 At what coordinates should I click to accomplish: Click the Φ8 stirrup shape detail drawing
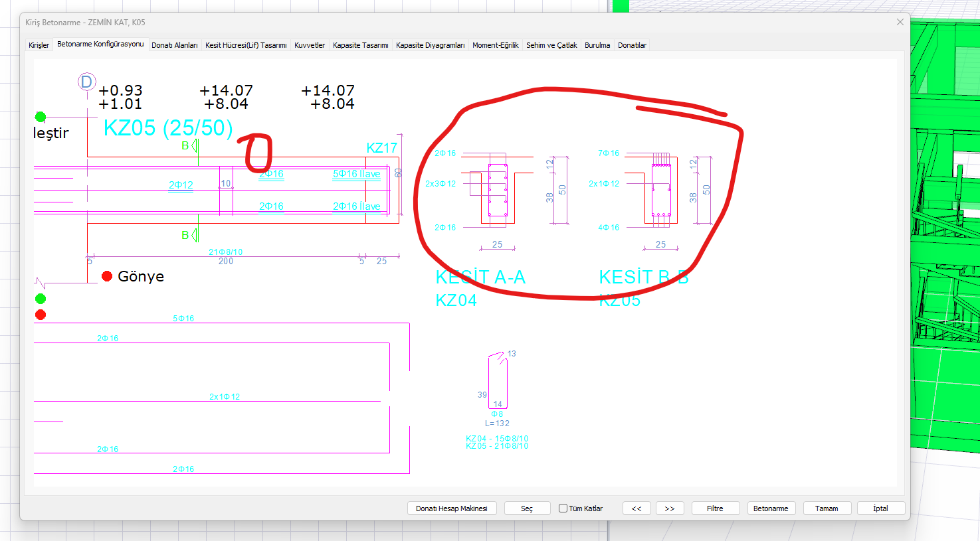click(x=498, y=382)
